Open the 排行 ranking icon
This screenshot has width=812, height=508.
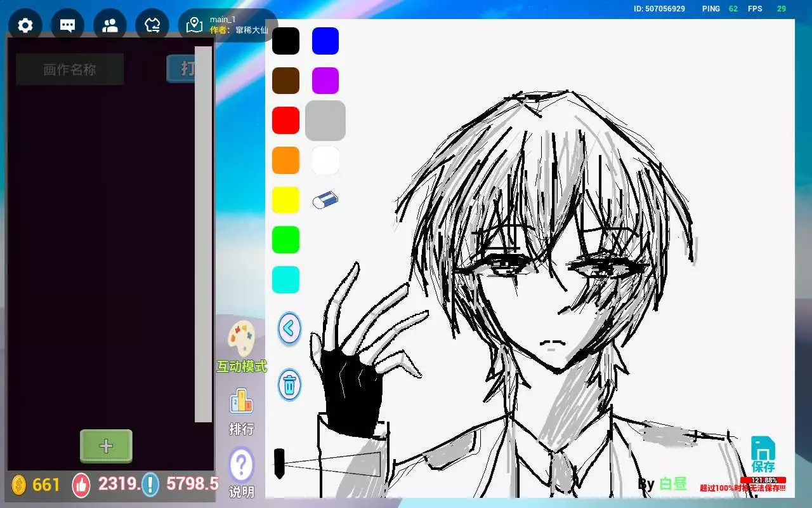pos(241,403)
